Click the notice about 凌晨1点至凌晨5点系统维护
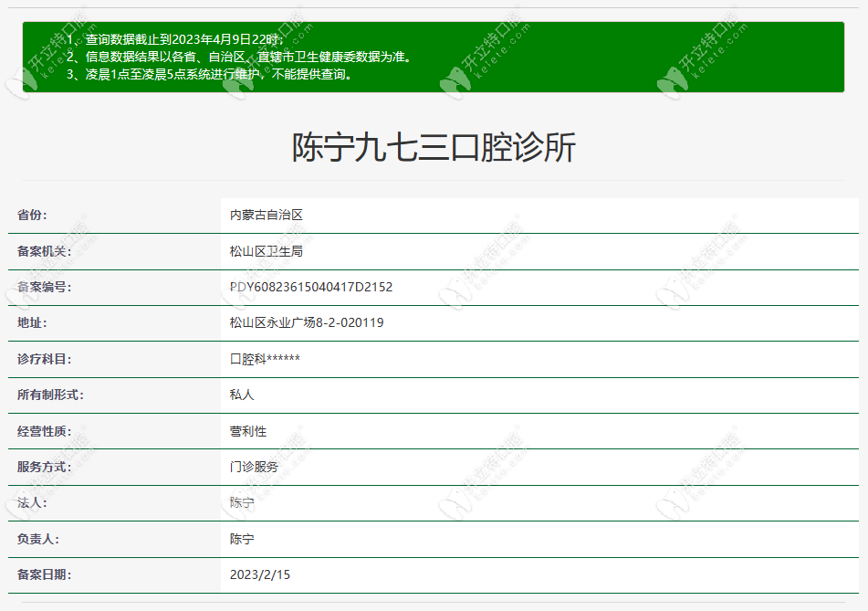The image size is (868, 611). coord(210,74)
